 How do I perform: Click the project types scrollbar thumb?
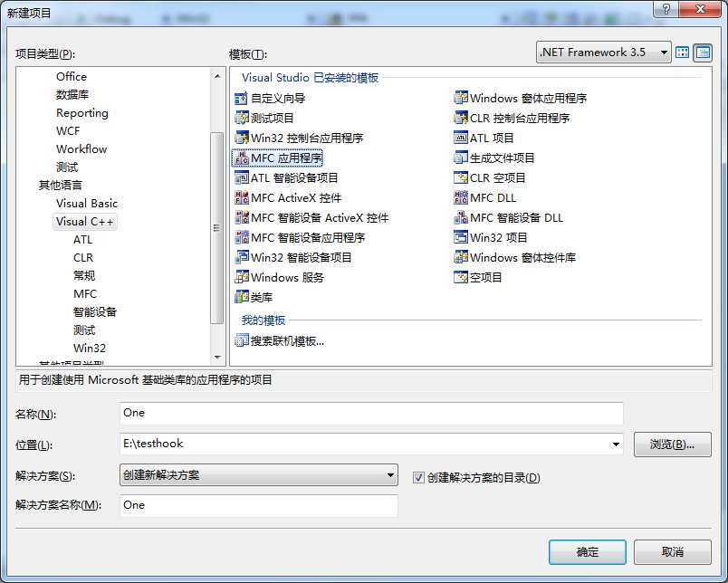(216, 227)
